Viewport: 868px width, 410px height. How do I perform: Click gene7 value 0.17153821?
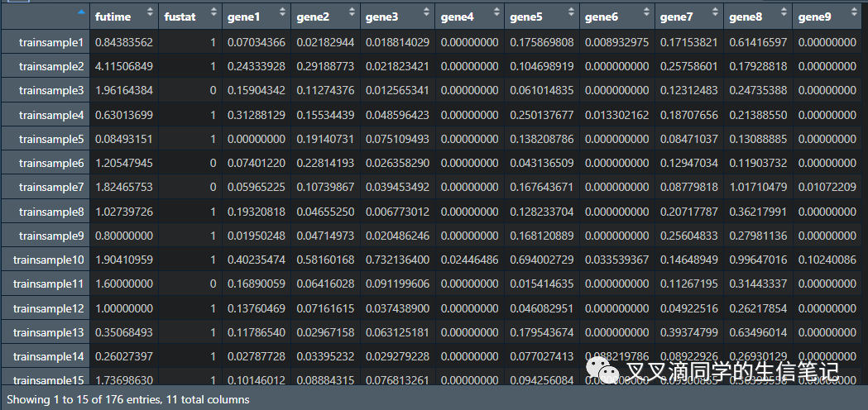tap(689, 43)
